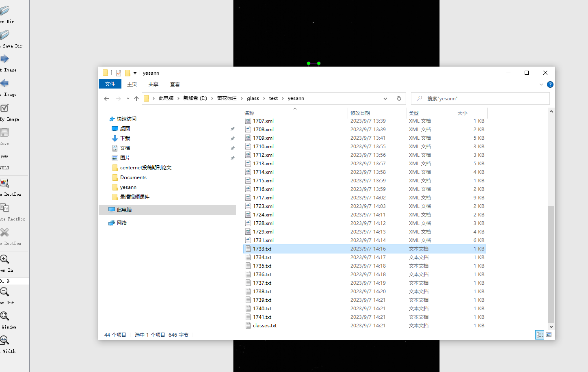Click the Back arrow in Explorer

click(x=106, y=98)
